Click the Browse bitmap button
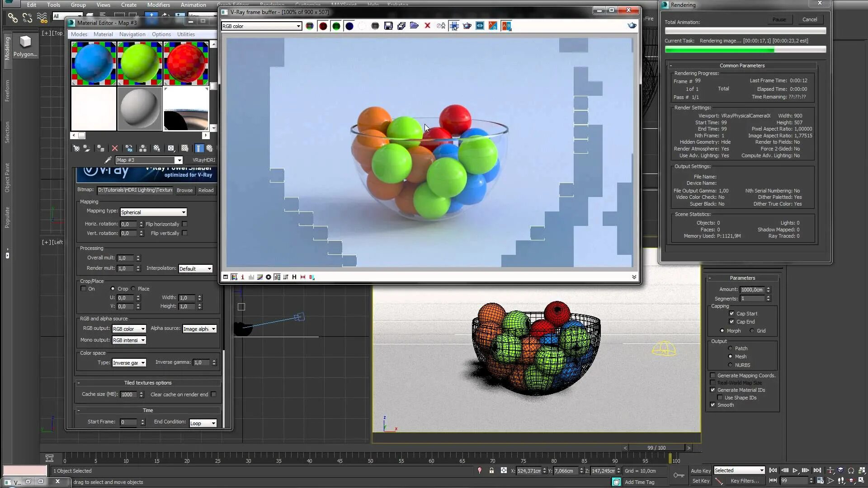 (184, 190)
